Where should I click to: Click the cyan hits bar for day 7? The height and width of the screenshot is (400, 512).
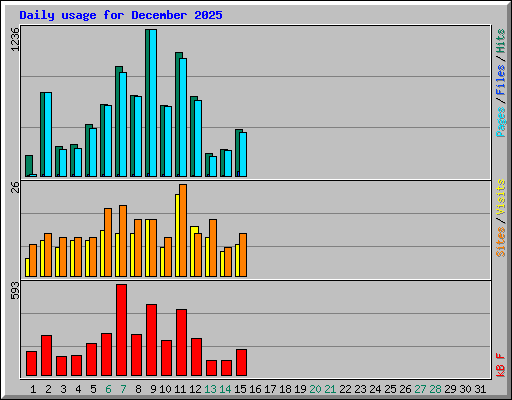point(123,124)
